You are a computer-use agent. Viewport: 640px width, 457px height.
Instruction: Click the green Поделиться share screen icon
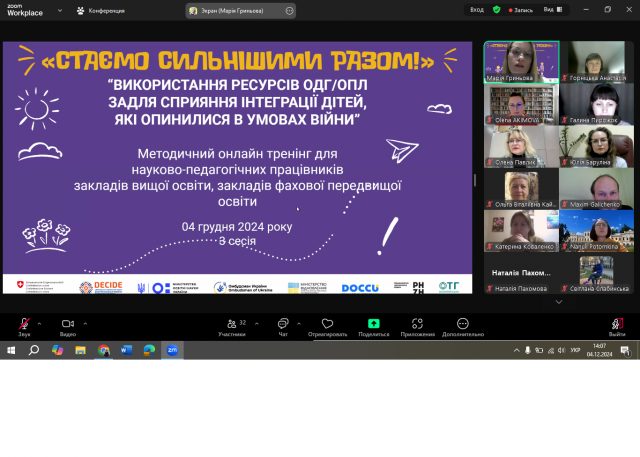(x=373, y=324)
